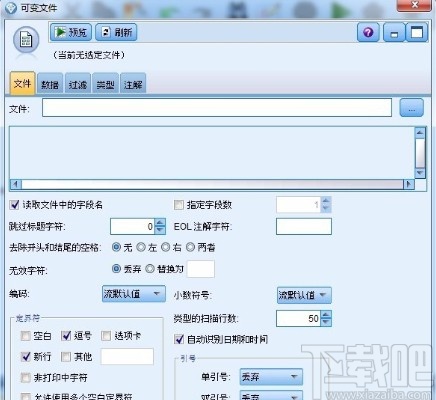Screen dimensions: 436x400
Task: Click the 其他 delimiter text field
Action: click(127, 357)
